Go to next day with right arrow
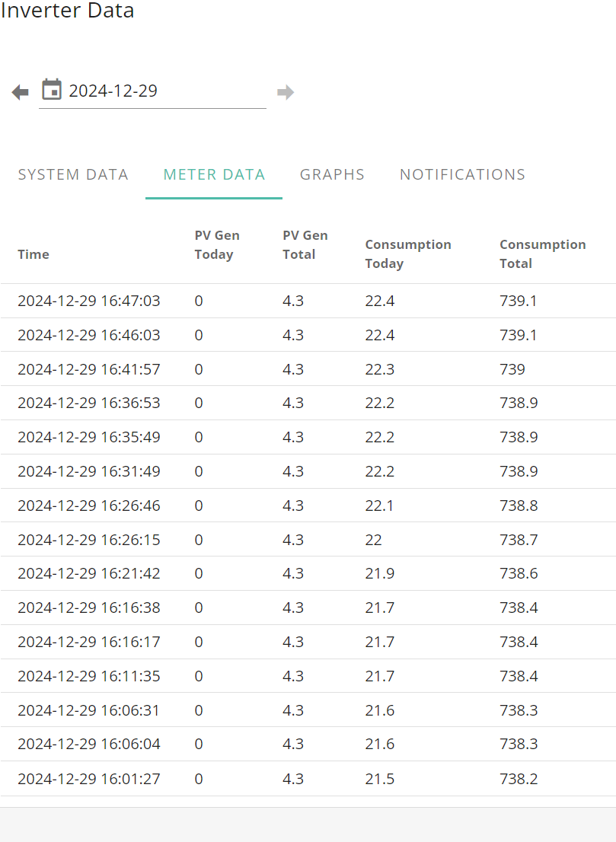Viewport: 616px width, 842px height. tap(286, 92)
